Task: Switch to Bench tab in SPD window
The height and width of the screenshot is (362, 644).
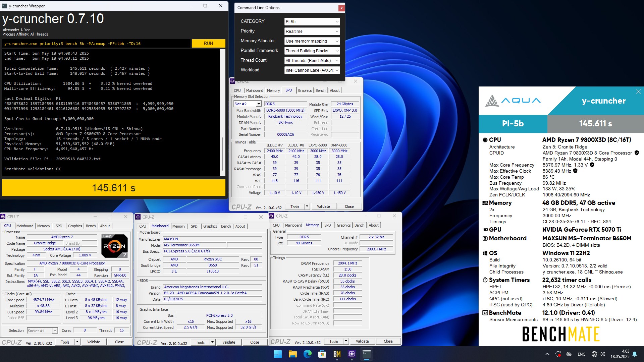Action: tap(320, 90)
